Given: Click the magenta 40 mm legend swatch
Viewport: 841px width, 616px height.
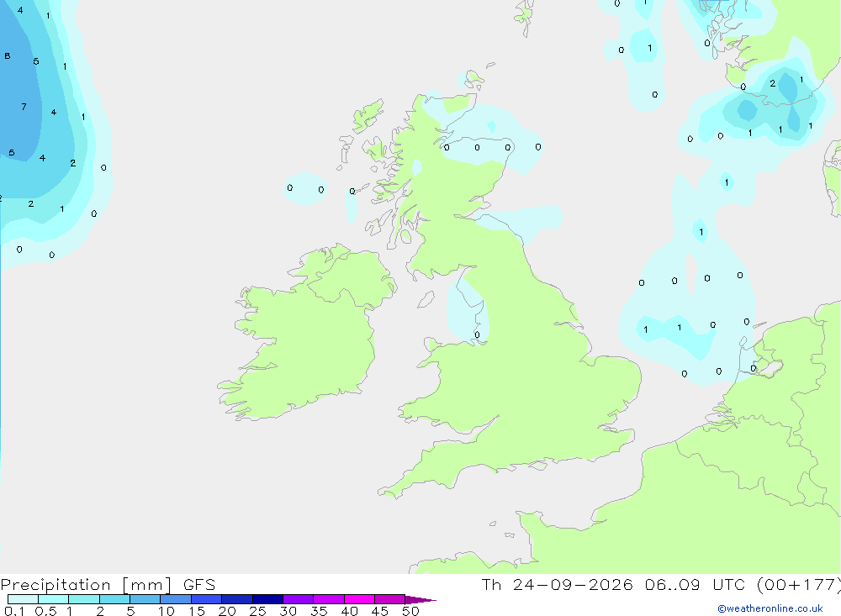Looking at the screenshot, I should (x=359, y=599).
